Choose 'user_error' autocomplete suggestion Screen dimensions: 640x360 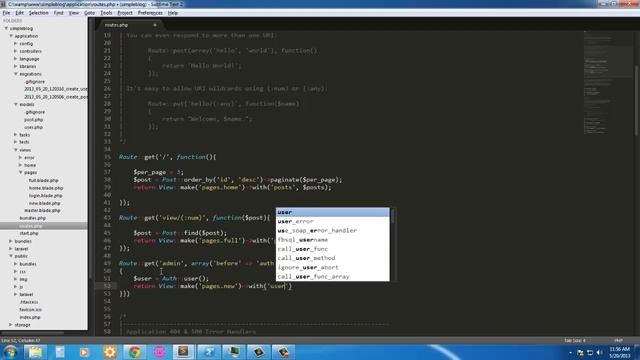click(x=333, y=221)
